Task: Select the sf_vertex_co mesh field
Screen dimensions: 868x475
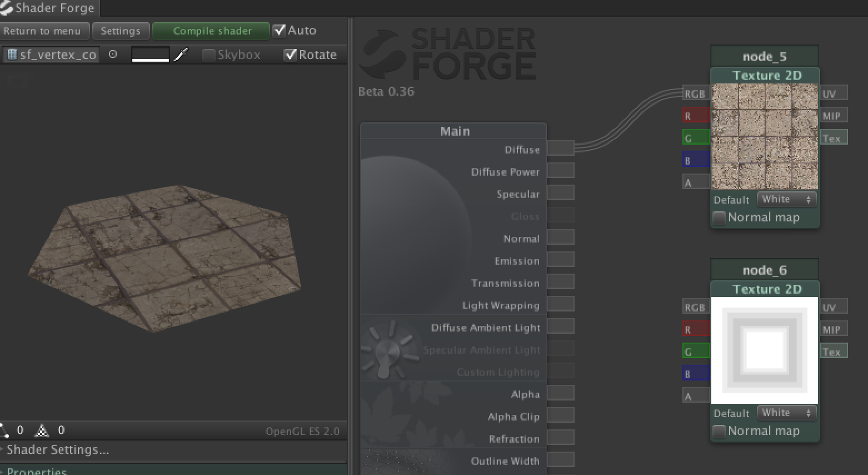Action: [x=51, y=55]
